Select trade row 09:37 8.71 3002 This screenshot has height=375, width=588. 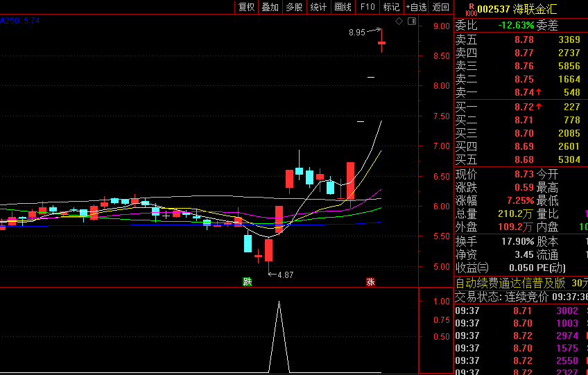point(521,311)
